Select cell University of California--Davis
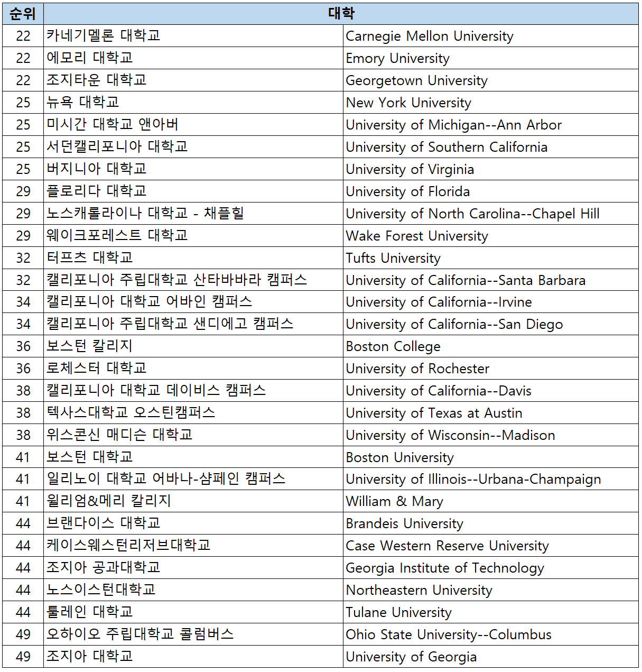This screenshot has height=672, width=642. pyautogui.click(x=491, y=391)
